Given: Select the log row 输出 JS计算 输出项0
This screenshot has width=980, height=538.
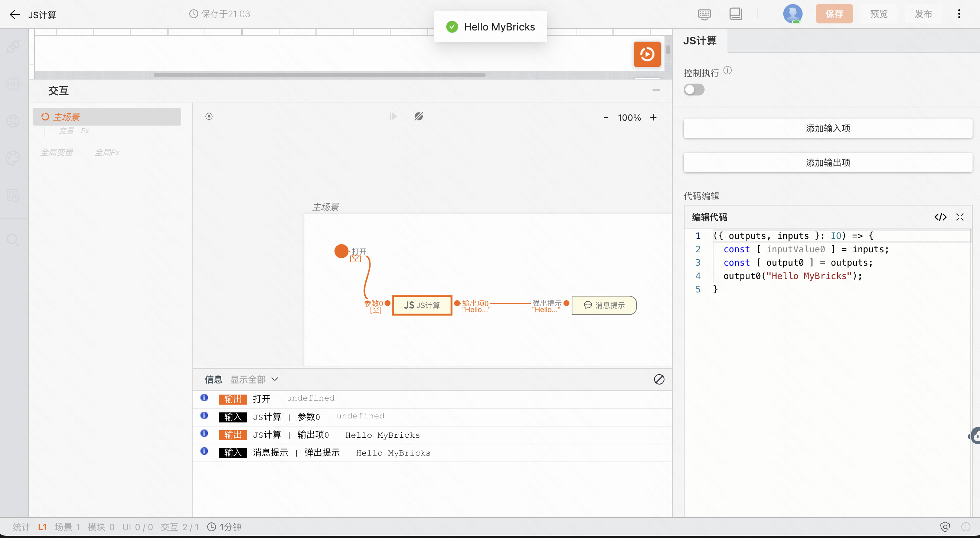Looking at the screenshot, I should tap(432, 435).
